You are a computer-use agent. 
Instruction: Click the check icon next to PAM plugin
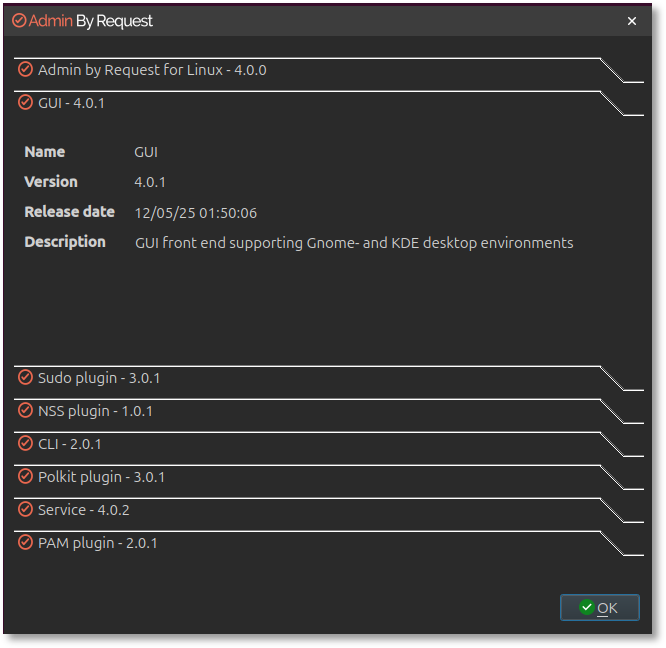(x=25, y=542)
